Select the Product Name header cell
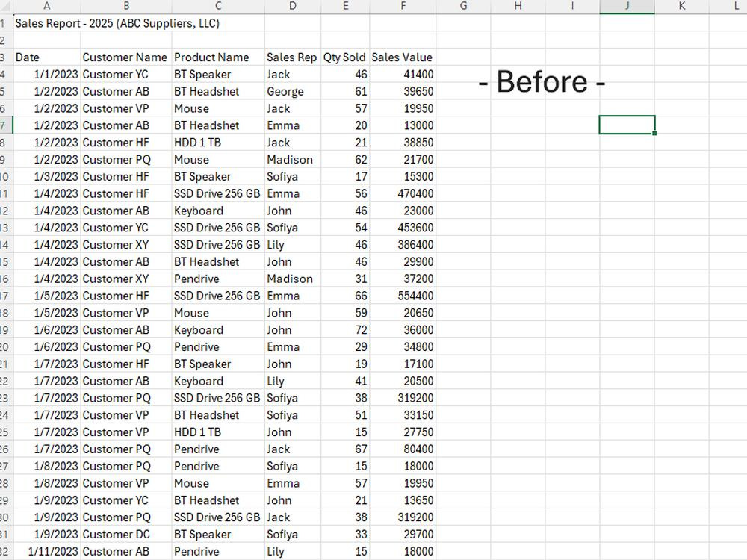The image size is (747, 560). [218, 57]
